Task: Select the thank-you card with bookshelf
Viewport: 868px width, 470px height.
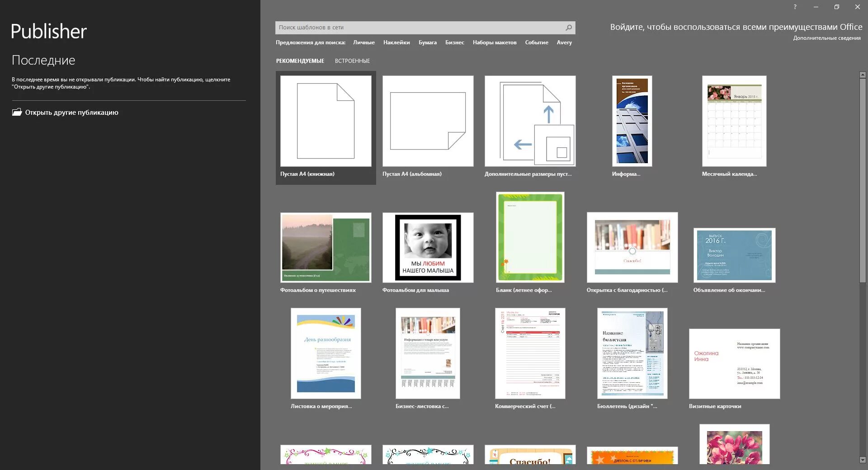Action: [632, 248]
